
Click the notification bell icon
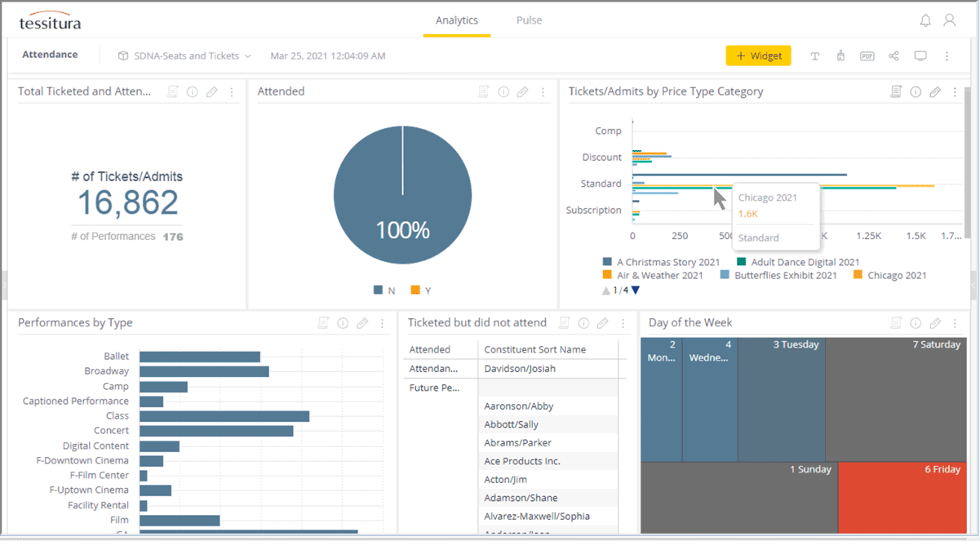[x=925, y=19]
